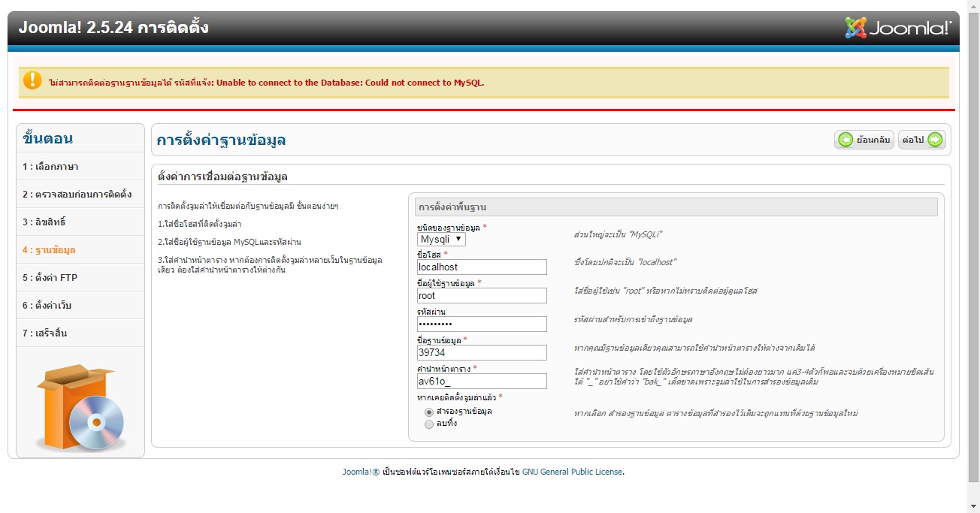
Task: Open the GNU General Public License link
Action: (572, 472)
